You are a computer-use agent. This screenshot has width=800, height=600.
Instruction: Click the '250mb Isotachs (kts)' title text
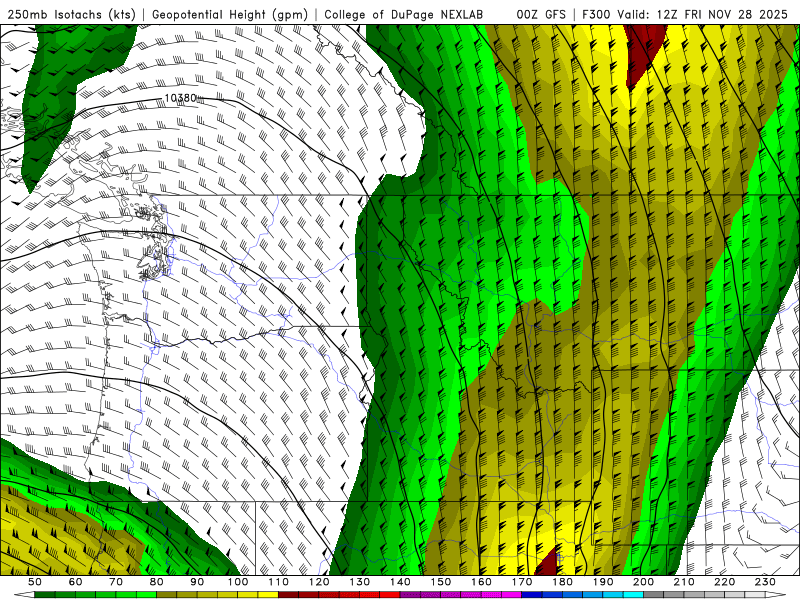click(x=71, y=14)
